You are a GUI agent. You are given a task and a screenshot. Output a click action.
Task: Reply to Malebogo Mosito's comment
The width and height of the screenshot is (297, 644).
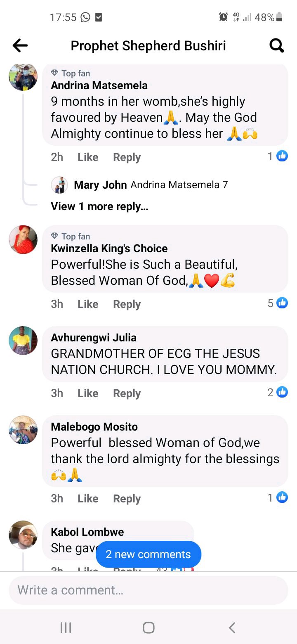click(x=127, y=499)
